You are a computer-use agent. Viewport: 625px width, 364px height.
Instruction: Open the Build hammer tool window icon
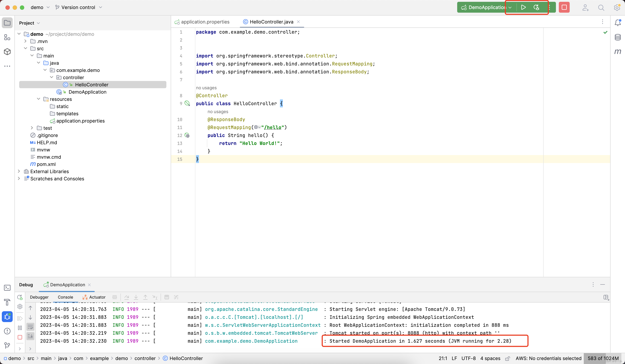[x=7, y=302]
